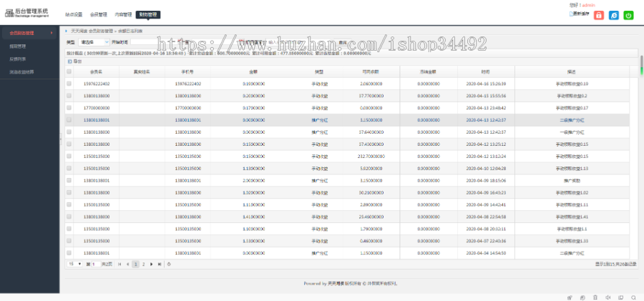
Task: Click the green power logout icon
Action: point(628,15)
